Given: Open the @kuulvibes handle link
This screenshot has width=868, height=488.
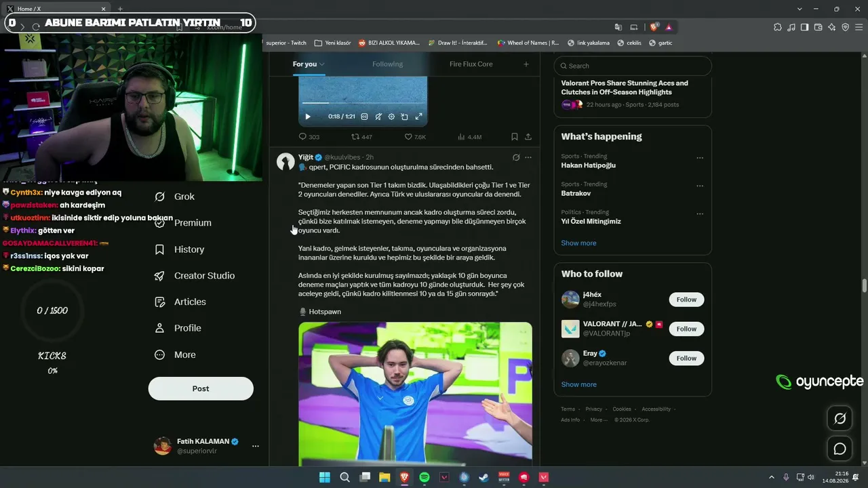Looking at the screenshot, I should [342, 157].
